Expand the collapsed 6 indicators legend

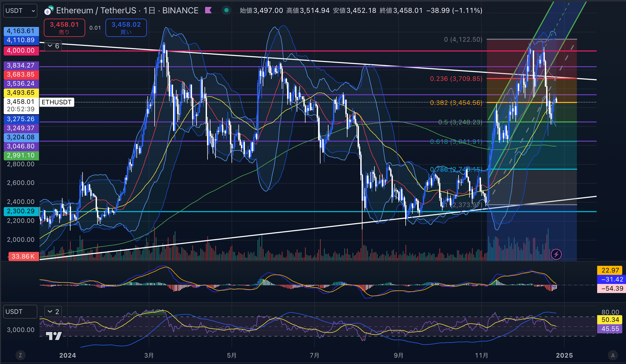(53, 46)
